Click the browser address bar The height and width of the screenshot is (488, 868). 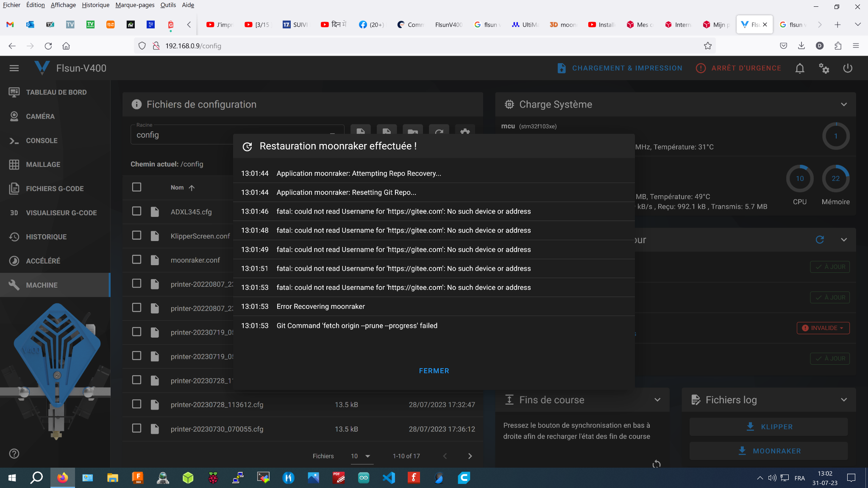coord(424,46)
